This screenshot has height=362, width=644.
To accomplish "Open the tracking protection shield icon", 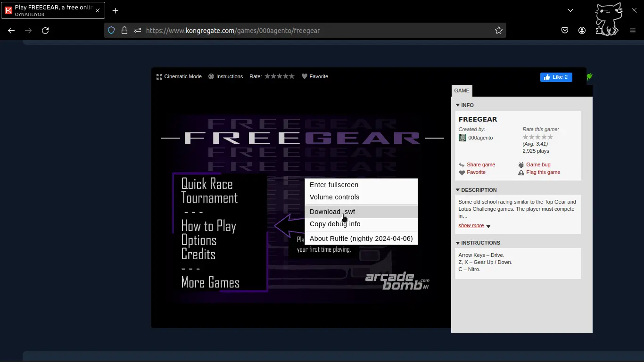I will click(x=111, y=31).
